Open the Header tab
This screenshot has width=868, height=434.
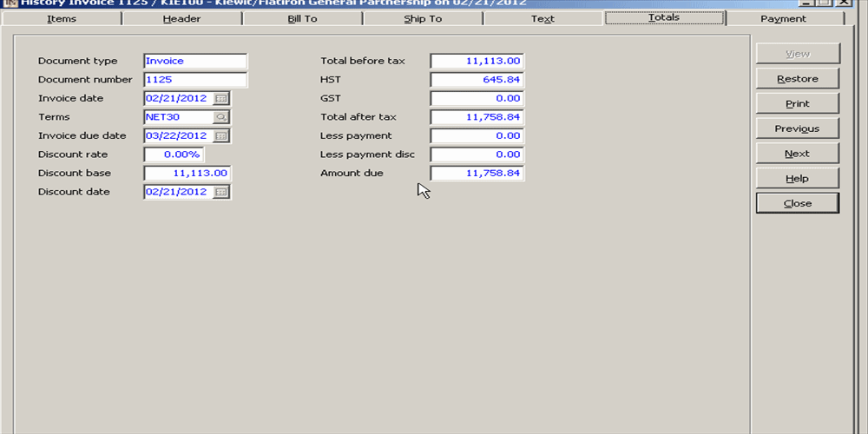(x=181, y=18)
